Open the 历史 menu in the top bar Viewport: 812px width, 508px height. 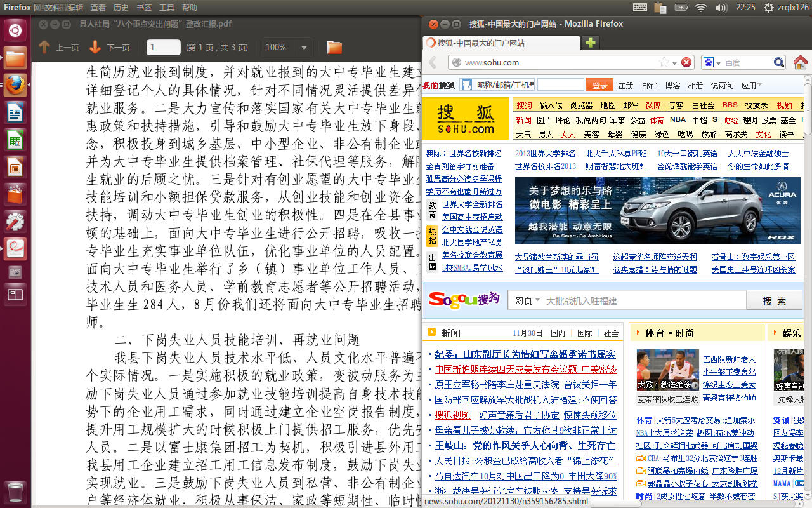click(x=121, y=8)
